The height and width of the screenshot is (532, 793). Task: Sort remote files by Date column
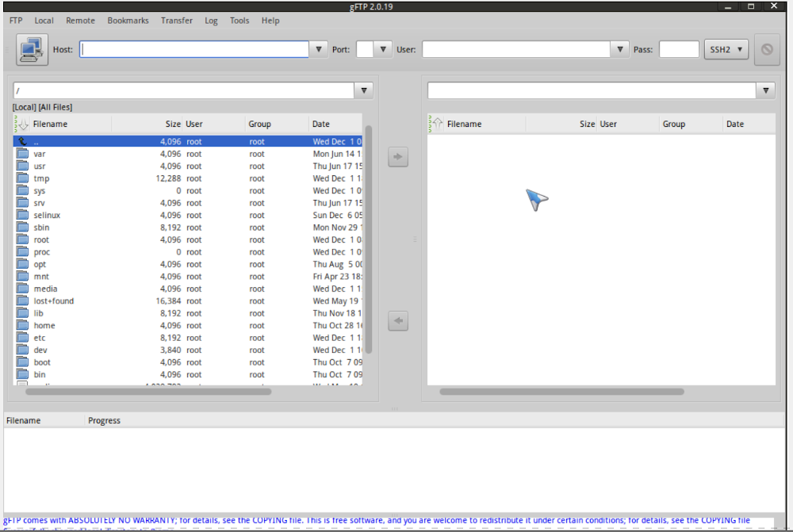749,124
